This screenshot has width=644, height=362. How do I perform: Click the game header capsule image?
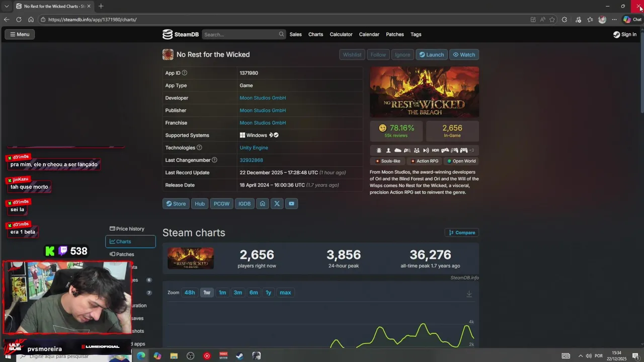[x=424, y=92]
